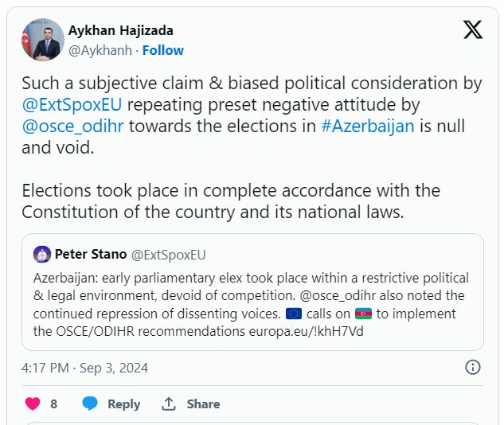Click the share upload icon
The height and width of the screenshot is (425, 504).
tap(169, 404)
